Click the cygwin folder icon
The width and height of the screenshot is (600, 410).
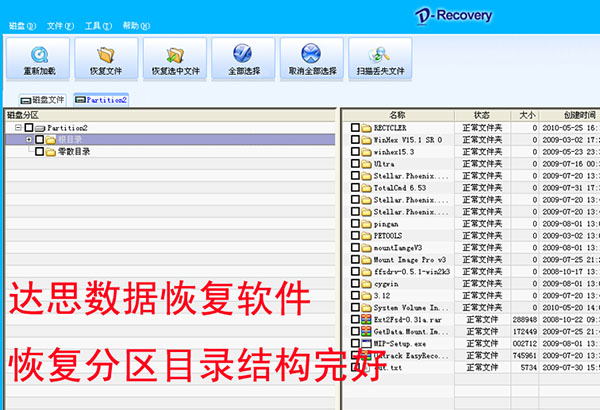point(366,284)
